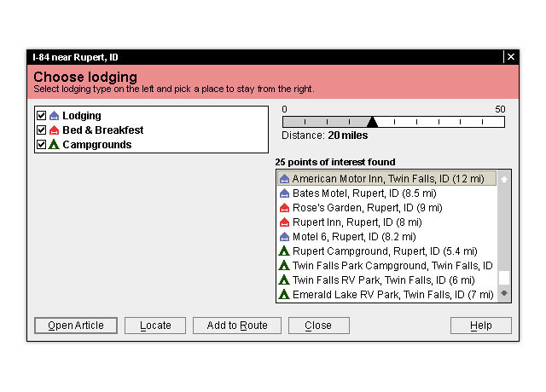
Task: Click the Motel 6 lodging icon
Action: pos(285,237)
